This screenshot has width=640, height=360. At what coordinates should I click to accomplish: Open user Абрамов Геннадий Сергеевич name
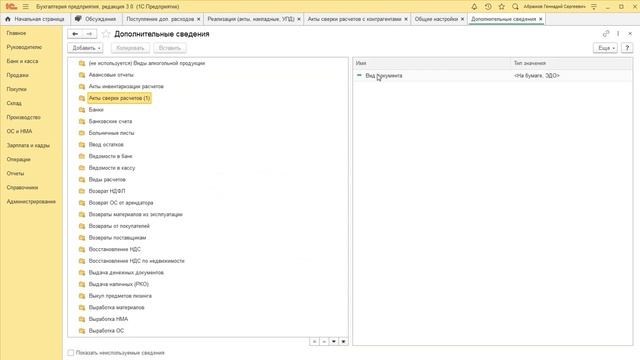tap(554, 7)
